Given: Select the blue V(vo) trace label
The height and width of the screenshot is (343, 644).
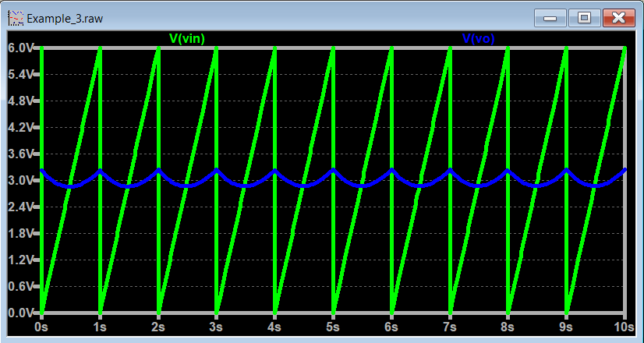Looking at the screenshot, I should click(x=479, y=38).
